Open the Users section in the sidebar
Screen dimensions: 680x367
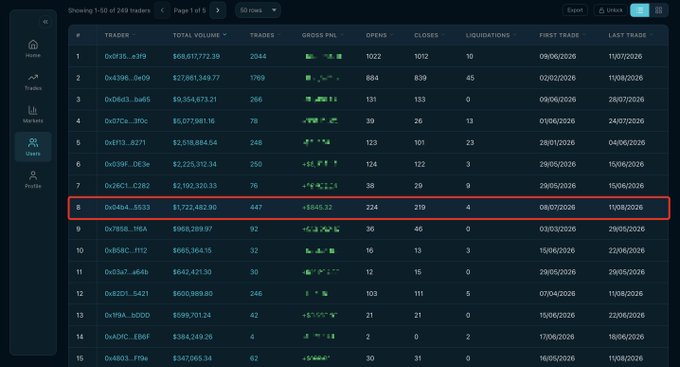coord(33,147)
